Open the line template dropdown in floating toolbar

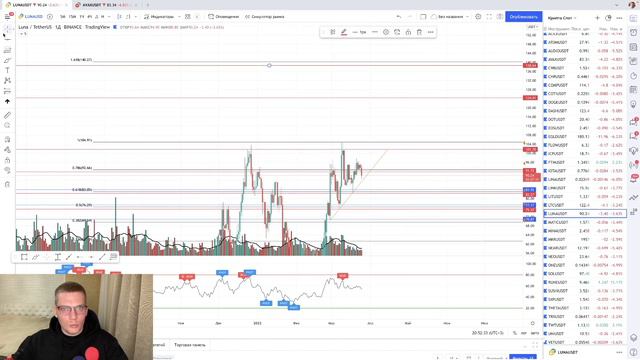coord(333,32)
